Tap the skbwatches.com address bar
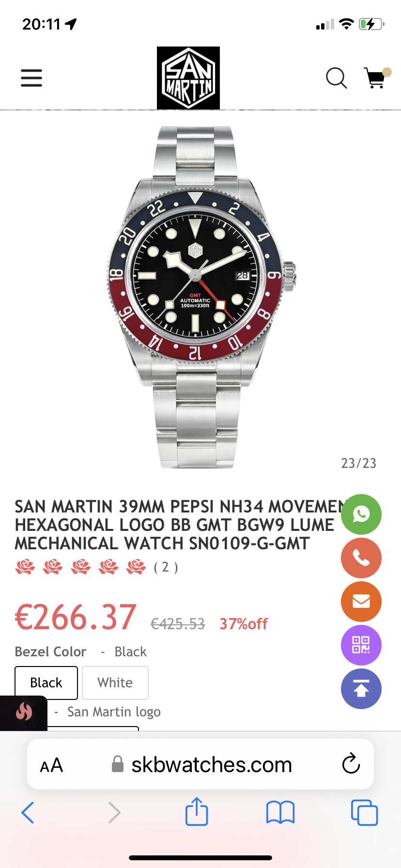The width and height of the screenshot is (401, 868). point(200,764)
